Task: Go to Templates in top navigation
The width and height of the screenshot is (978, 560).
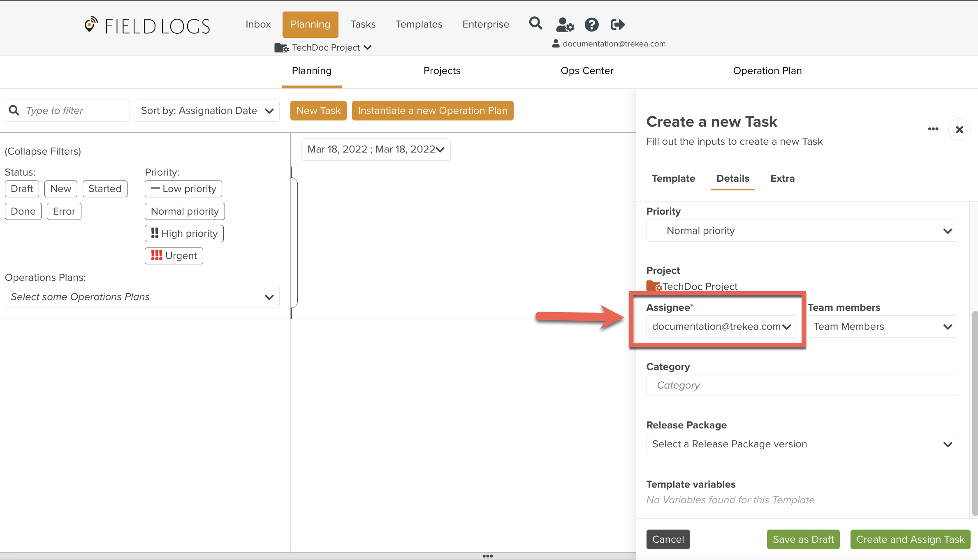Action: 419,24
